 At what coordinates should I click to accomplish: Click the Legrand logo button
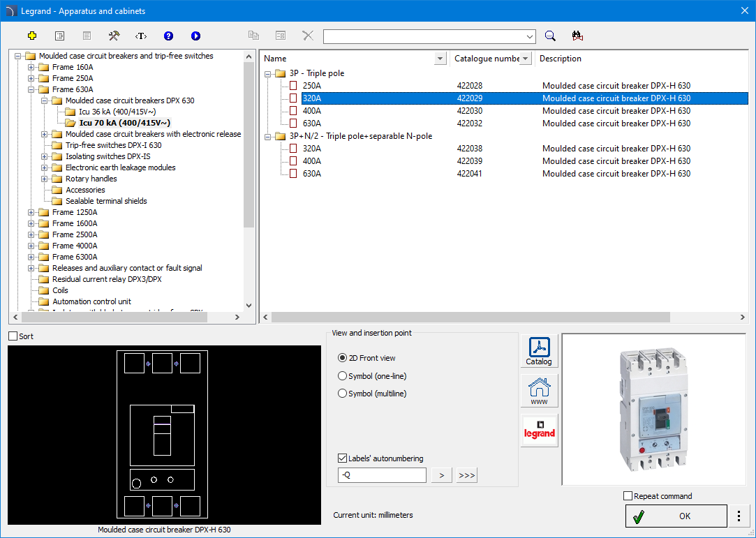point(539,431)
